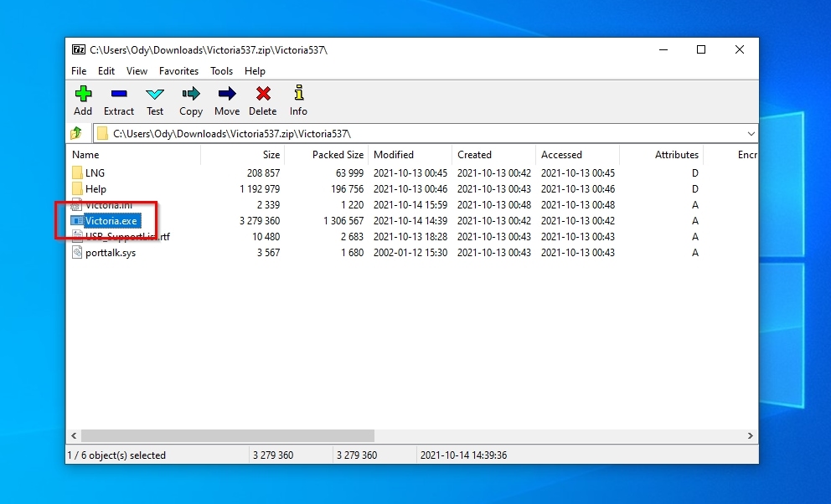Click modified date 2021-10-14 15:59
Viewport: 831px width, 504px height.
point(410,205)
